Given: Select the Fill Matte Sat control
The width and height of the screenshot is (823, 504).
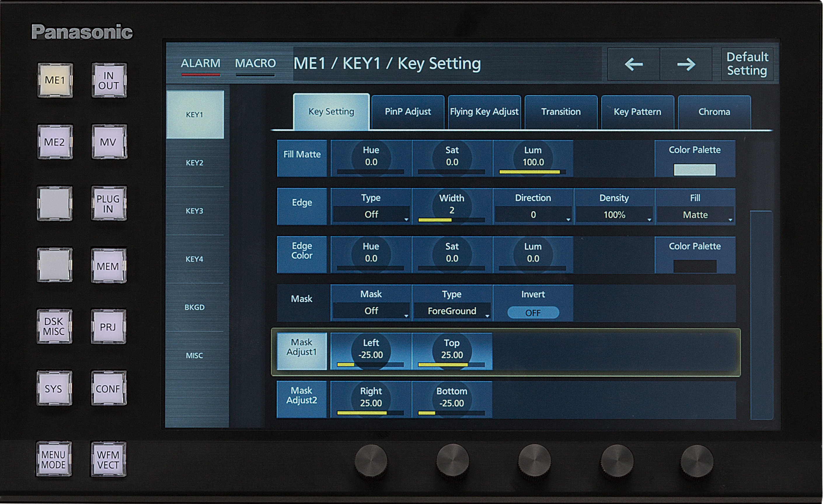Looking at the screenshot, I should [452, 158].
